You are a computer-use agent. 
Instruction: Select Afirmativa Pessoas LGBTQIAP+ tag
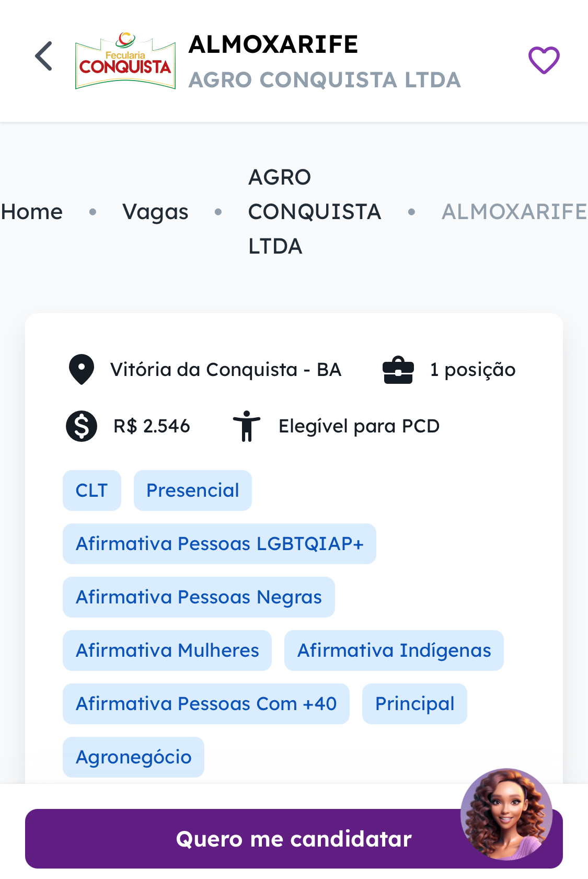click(220, 544)
